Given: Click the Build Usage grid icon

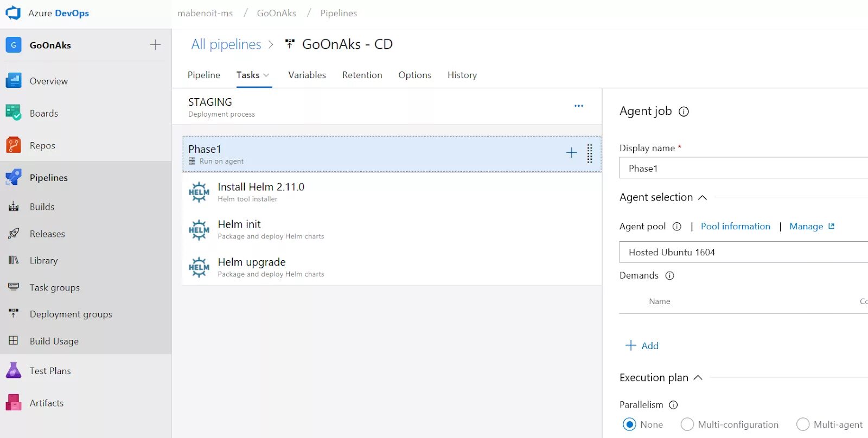Looking at the screenshot, I should [14, 340].
